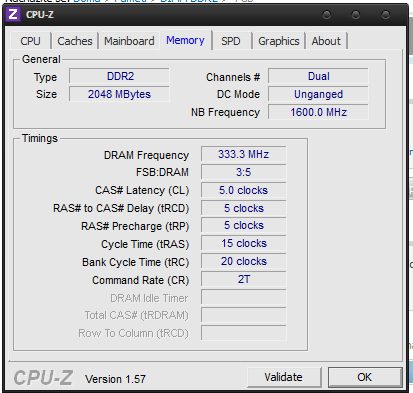Click the Cycle Time value 15 clocks

point(244,244)
